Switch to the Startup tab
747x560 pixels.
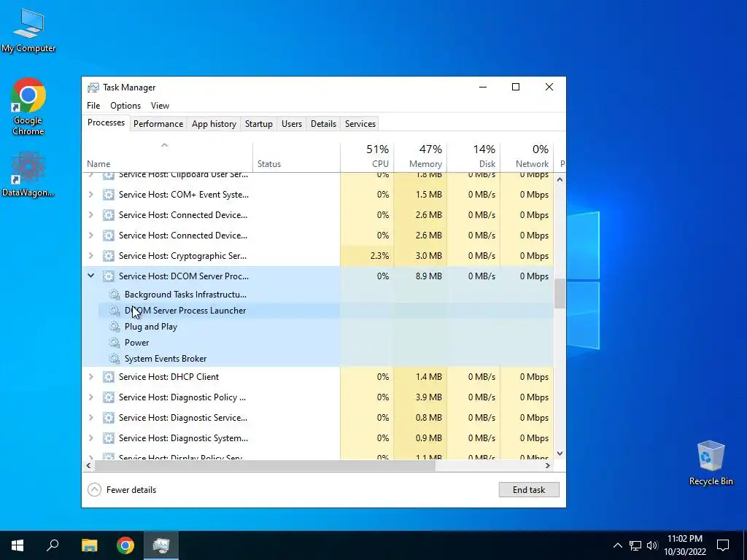point(259,124)
